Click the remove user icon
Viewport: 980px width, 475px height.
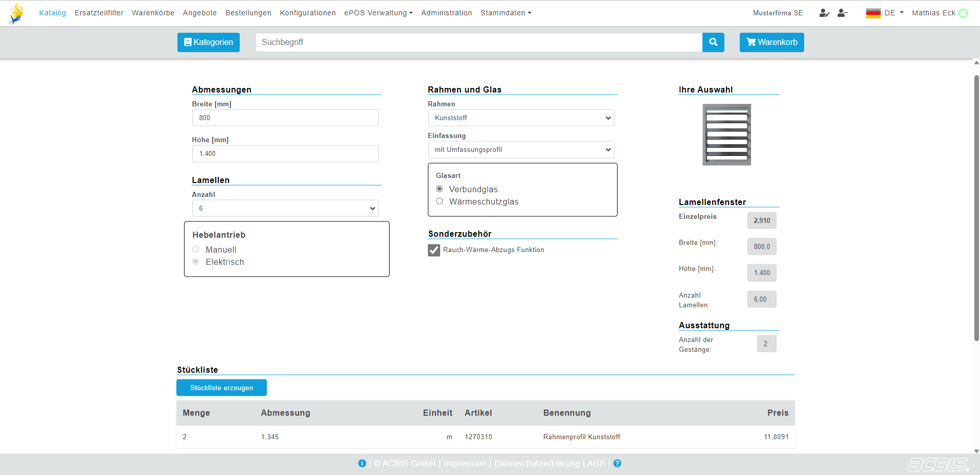pyautogui.click(x=842, y=13)
